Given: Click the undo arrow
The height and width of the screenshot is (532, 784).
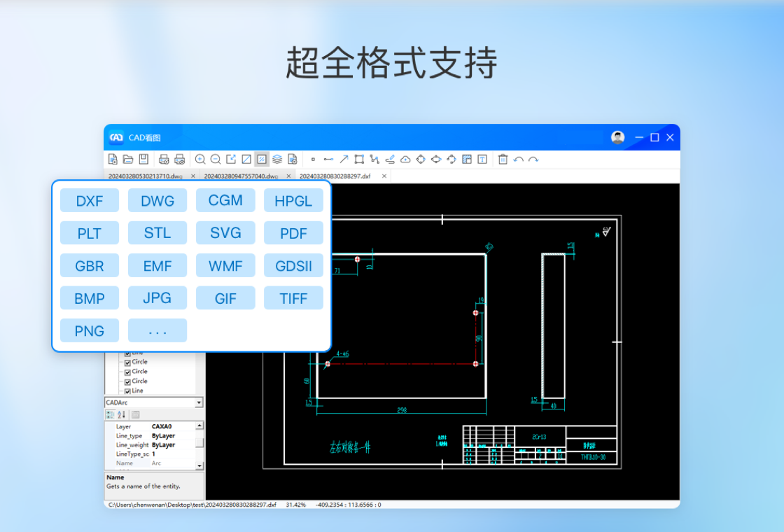Looking at the screenshot, I should point(519,160).
